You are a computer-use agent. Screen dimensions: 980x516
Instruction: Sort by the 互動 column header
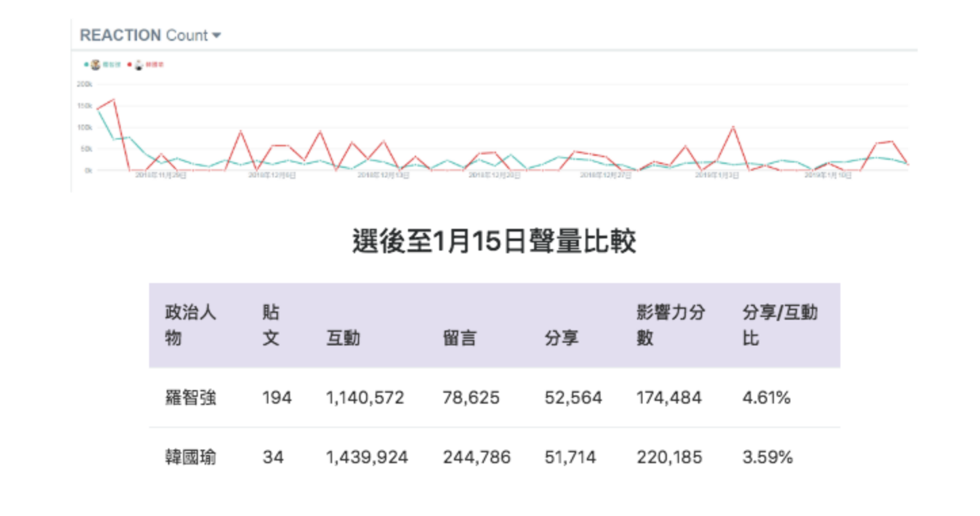344,338
